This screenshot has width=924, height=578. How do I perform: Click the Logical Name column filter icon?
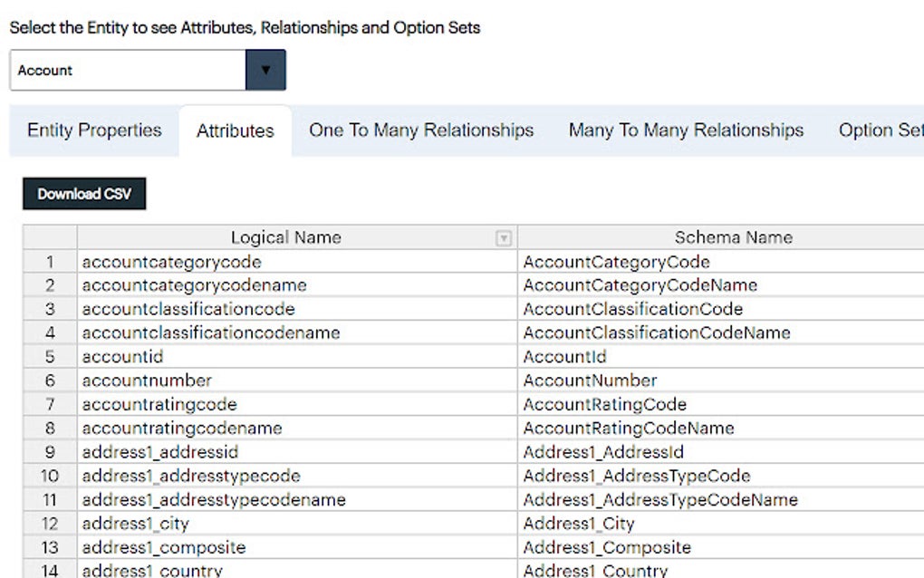[504, 238]
